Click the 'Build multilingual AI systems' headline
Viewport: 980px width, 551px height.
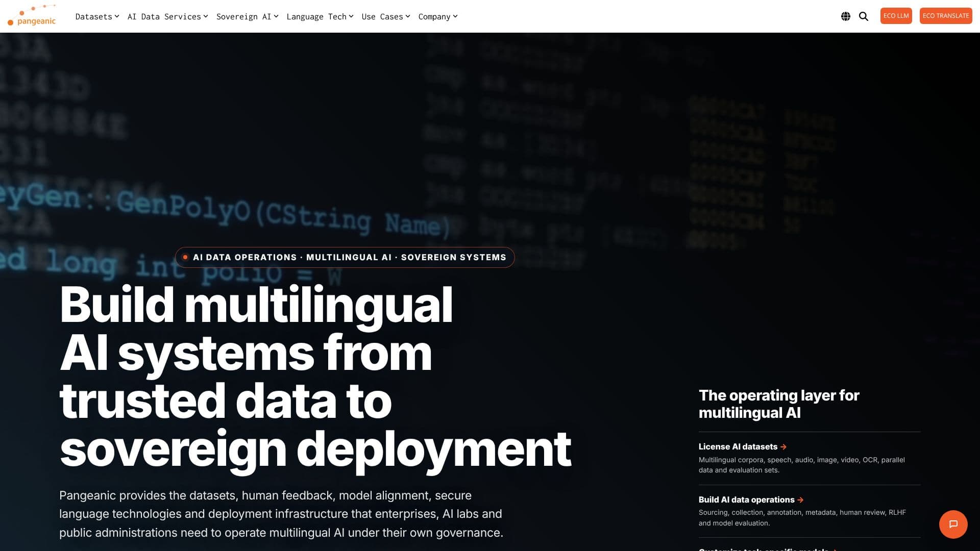tap(315, 377)
